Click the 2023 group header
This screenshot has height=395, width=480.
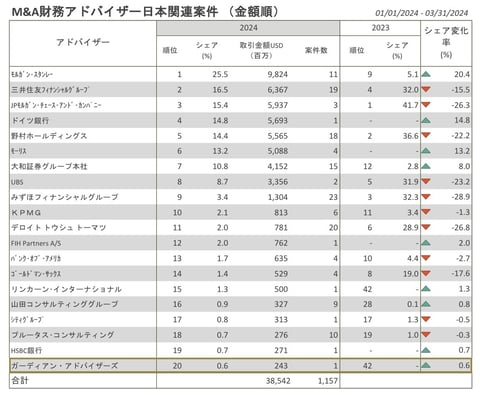pos(380,28)
